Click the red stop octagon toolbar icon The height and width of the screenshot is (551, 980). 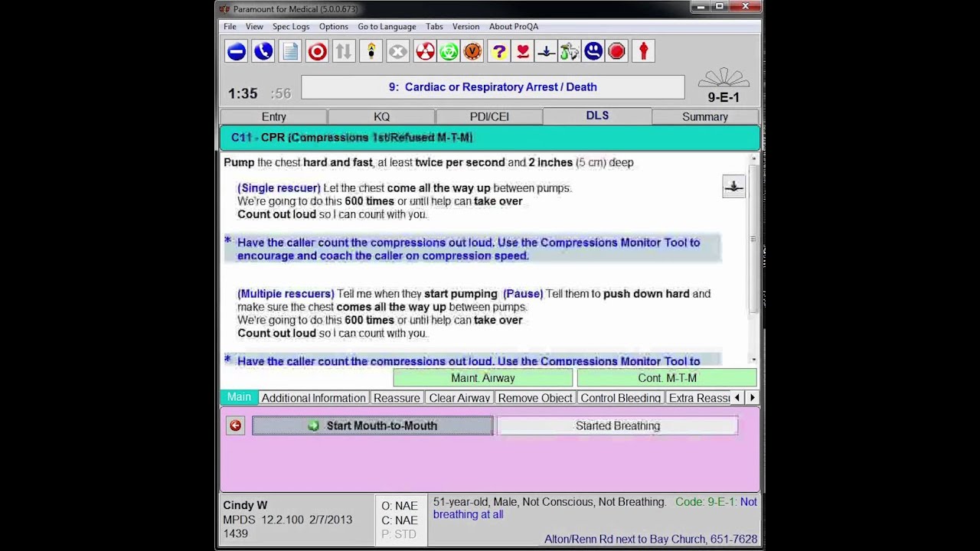coord(616,51)
